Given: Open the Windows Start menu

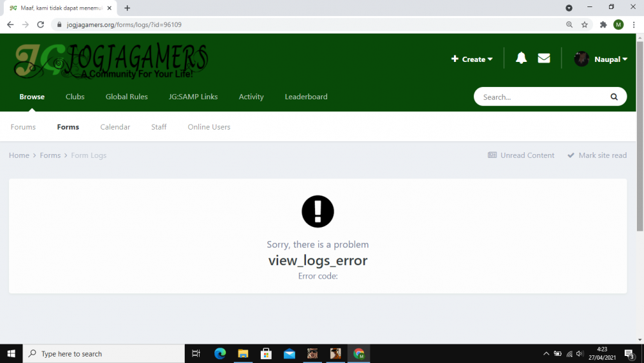Looking at the screenshot, I should point(11,353).
